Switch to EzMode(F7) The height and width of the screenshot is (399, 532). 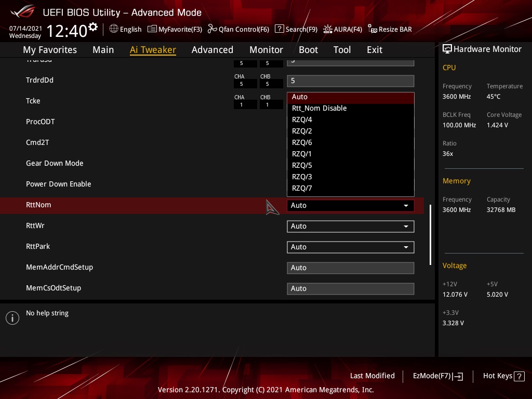click(437, 376)
